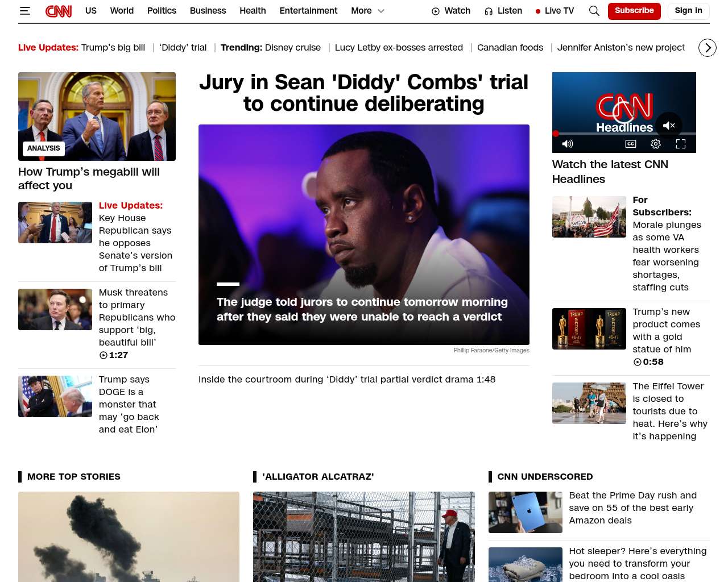Open VA health workers morale story

coord(667,243)
